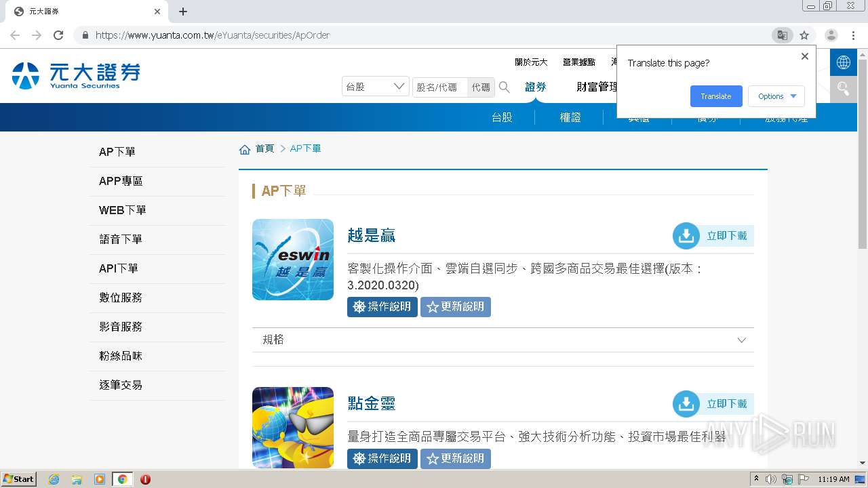Screen dimensions: 868x488
Task: Open the 權證 submenu item
Action: click(570, 117)
